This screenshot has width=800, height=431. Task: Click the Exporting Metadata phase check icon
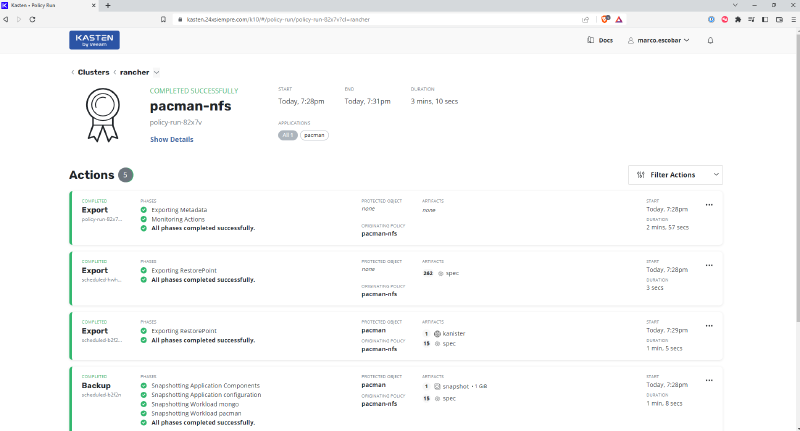[x=144, y=210]
